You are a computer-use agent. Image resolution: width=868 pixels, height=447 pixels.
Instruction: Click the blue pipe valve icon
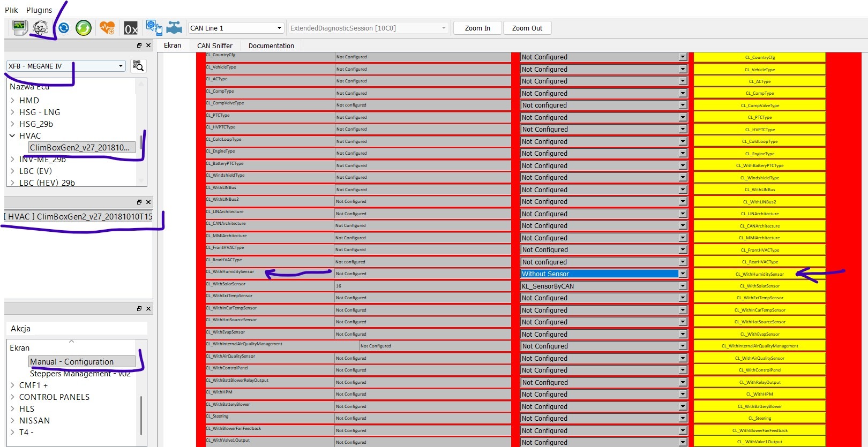point(174,28)
